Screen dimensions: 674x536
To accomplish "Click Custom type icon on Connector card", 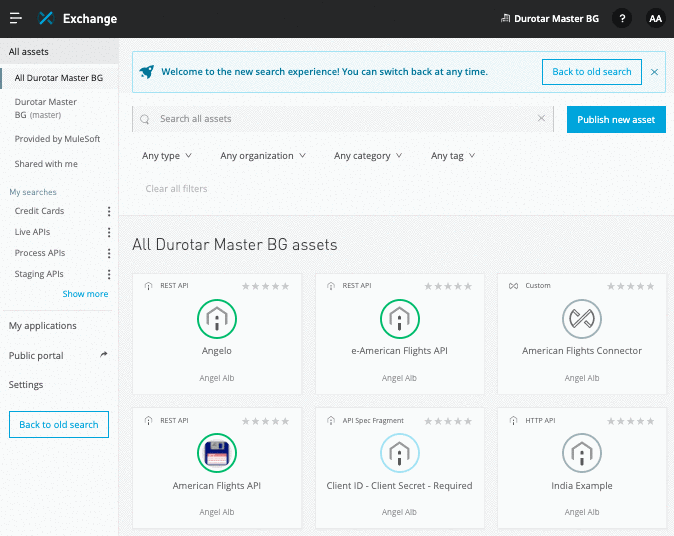I will [x=513, y=286].
